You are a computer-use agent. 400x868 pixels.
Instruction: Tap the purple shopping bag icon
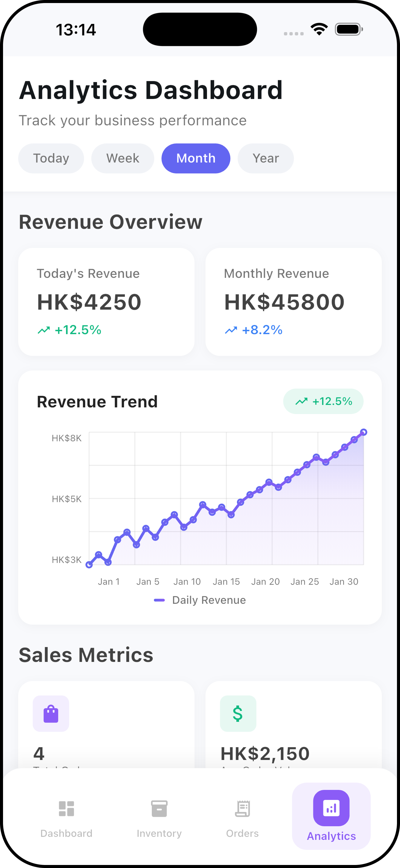[51, 714]
